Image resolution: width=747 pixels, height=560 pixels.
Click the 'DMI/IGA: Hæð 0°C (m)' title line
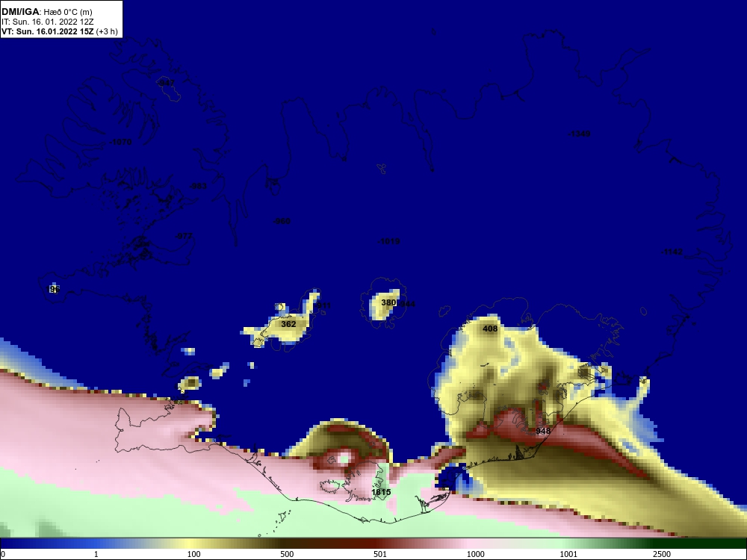[46, 12]
